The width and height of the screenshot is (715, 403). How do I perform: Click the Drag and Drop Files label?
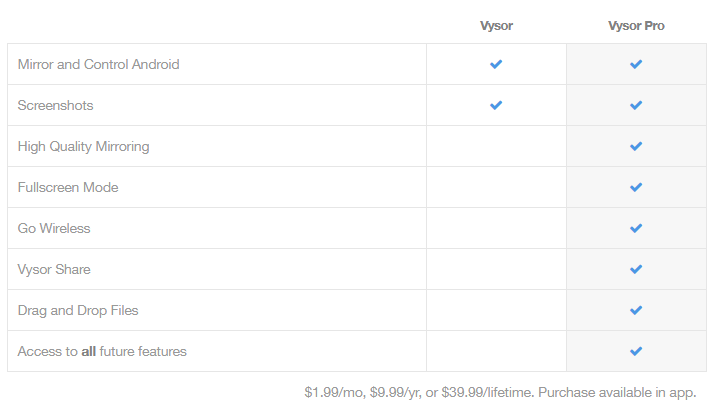78,310
